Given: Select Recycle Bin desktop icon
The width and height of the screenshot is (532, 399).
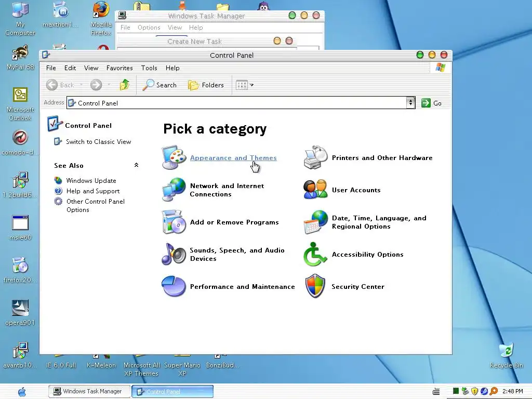Looking at the screenshot, I should (x=507, y=355).
